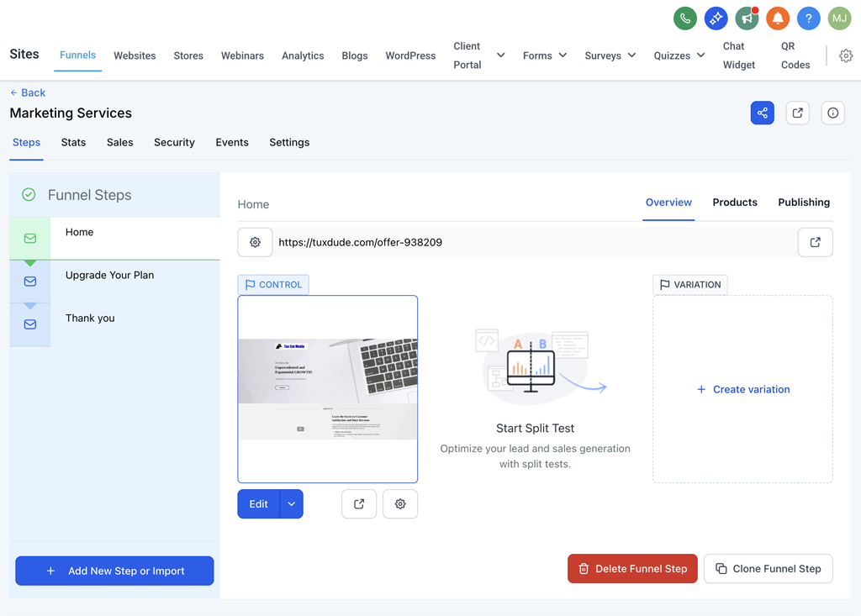861x616 pixels.
Task: Open the Stats tab of Marketing Services
Action: (x=73, y=142)
